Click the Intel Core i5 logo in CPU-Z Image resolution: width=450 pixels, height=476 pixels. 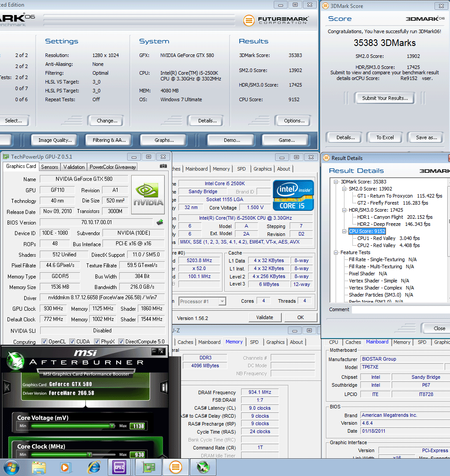[293, 195]
